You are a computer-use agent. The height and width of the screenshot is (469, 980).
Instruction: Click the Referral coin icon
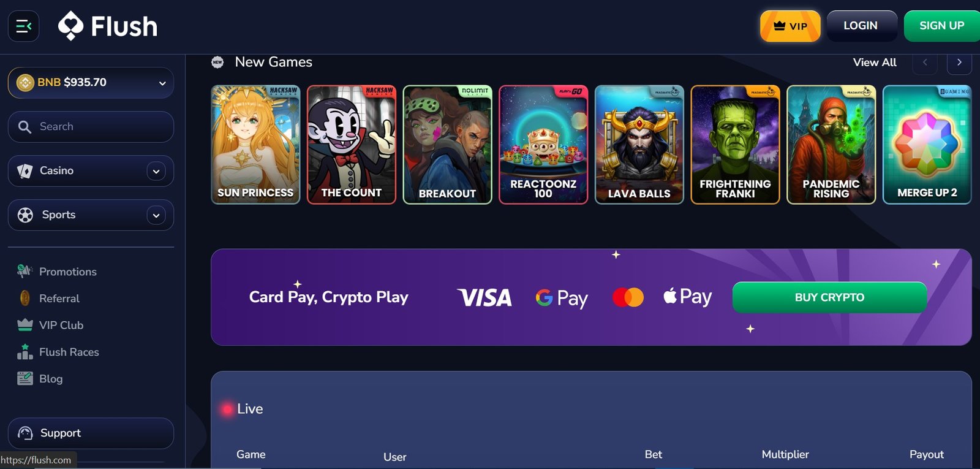(x=24, y=298)
